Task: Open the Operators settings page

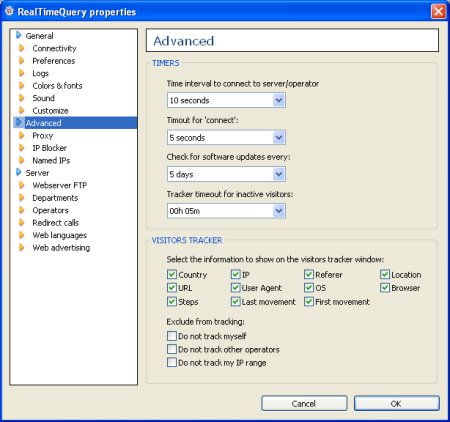Action: coord(50,210)
